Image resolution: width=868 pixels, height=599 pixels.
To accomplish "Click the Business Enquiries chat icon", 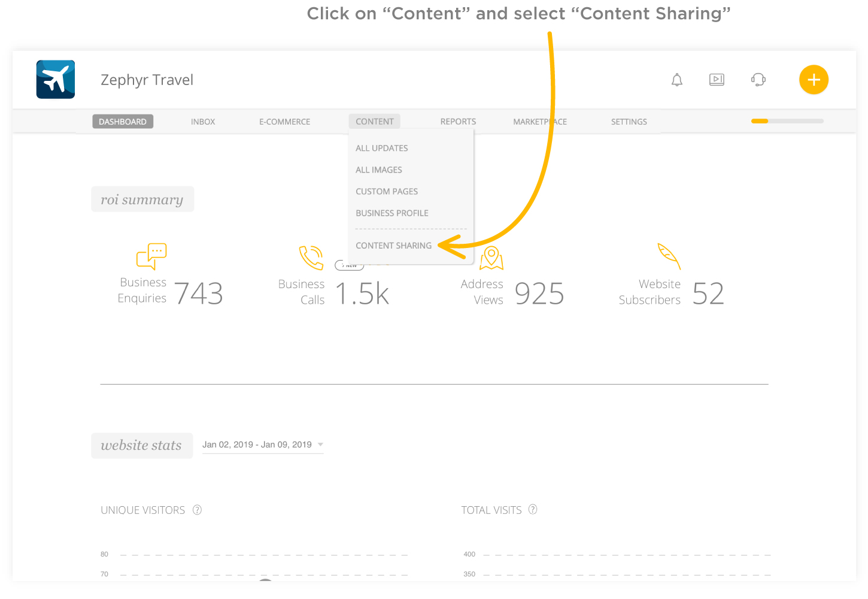I will tap(151, 256).
